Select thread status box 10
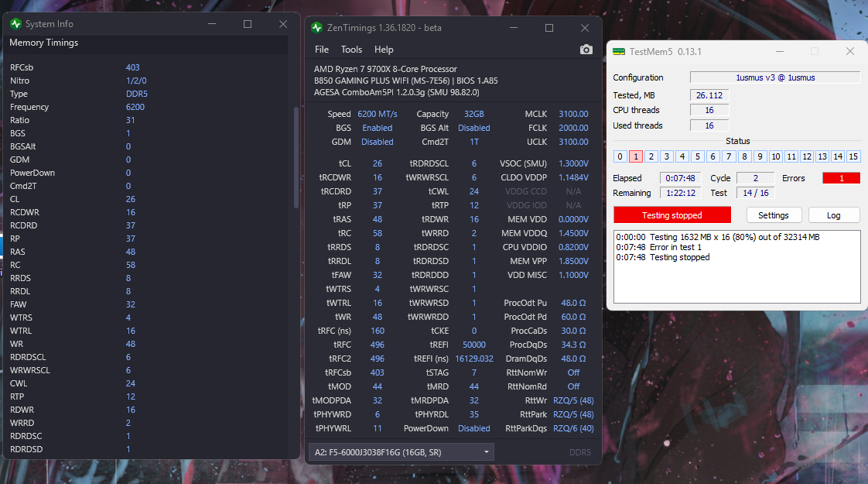868x484 pixels. click(x=776, y=156)
